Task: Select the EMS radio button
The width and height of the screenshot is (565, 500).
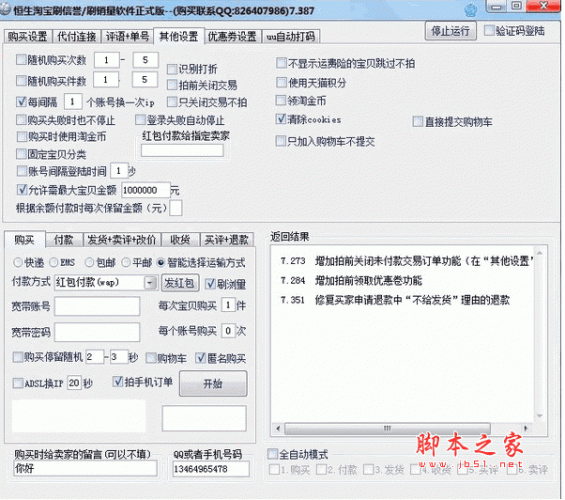Action: [x=54, y=263]
